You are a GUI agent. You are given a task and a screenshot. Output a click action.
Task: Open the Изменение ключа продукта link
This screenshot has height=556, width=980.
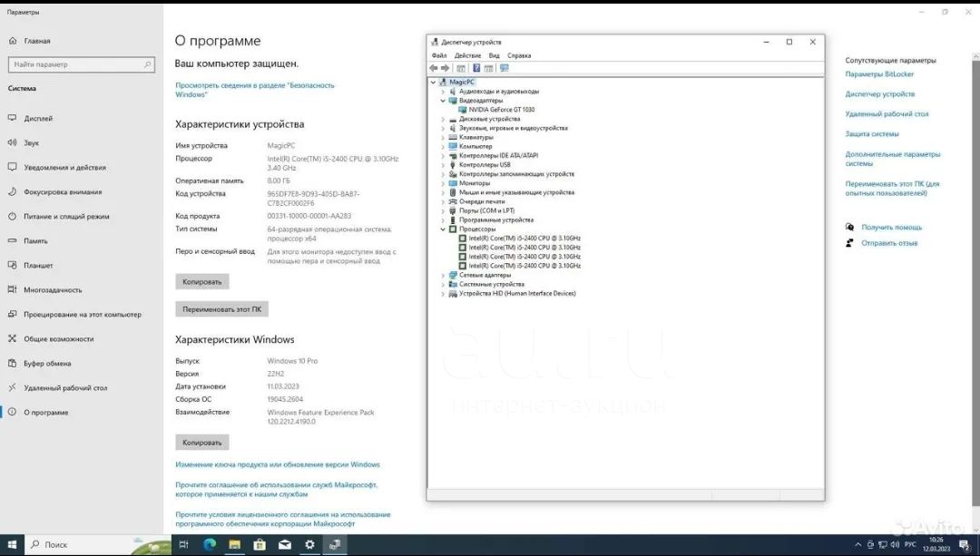click(x=278, y=464)
